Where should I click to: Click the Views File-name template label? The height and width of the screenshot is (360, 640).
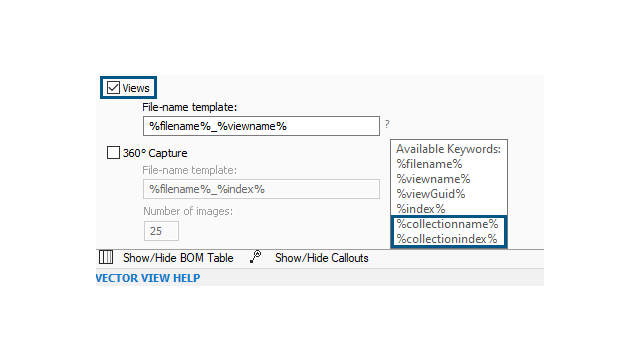[x=190, y=107]
